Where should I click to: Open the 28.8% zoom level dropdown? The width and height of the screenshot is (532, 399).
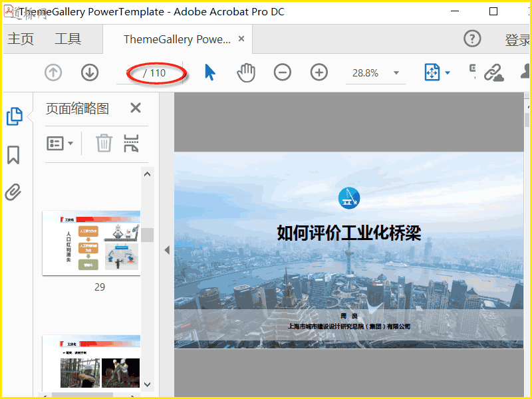(396, 72)
